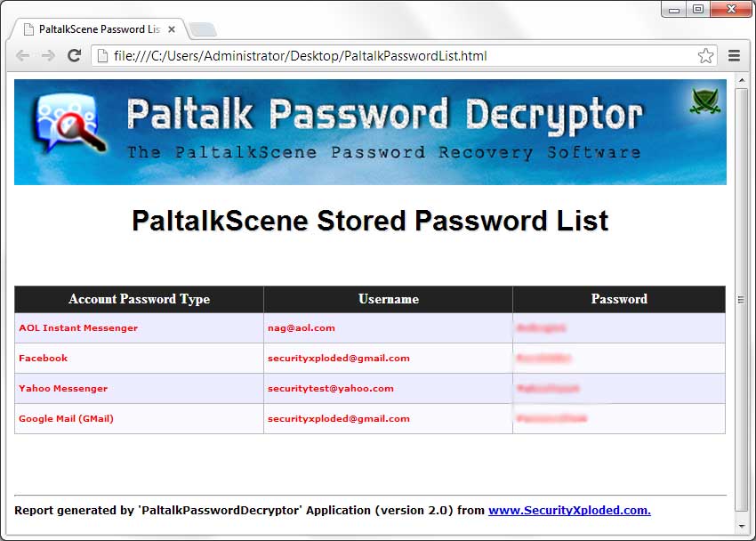Click the Paltalk key logo in banner
This screenshot has height=541, width=756.
coord(68,124)
